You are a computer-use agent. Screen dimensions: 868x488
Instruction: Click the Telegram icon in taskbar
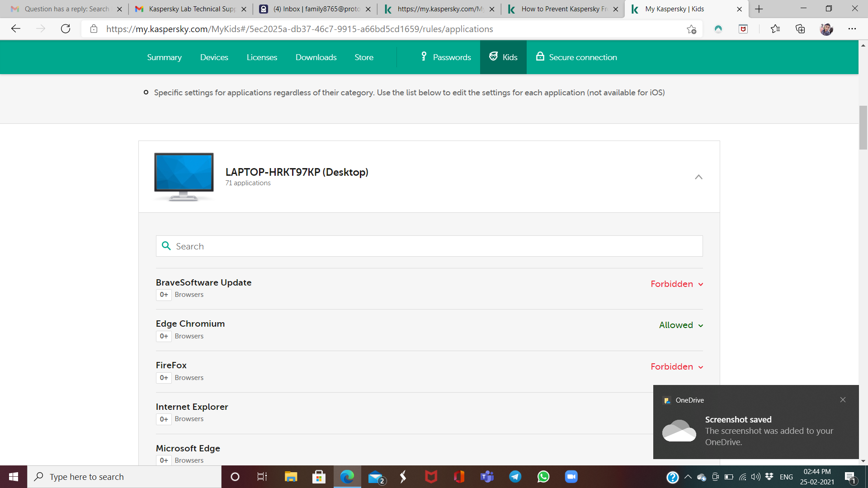(515, 477)
